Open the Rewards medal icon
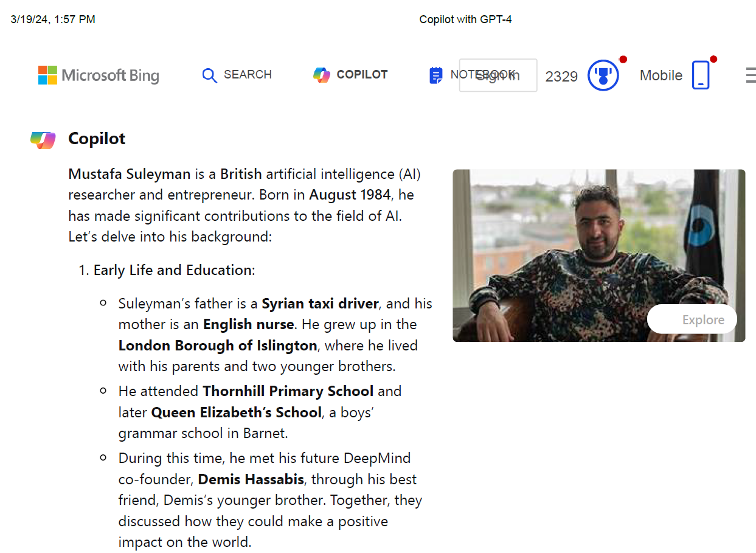Screen dimensions: 756x553 [603, 75]
